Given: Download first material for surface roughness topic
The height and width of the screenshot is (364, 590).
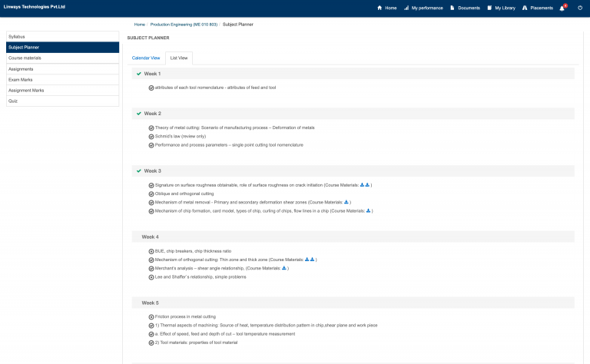Looking at the screenshot, I should (362, 185).
